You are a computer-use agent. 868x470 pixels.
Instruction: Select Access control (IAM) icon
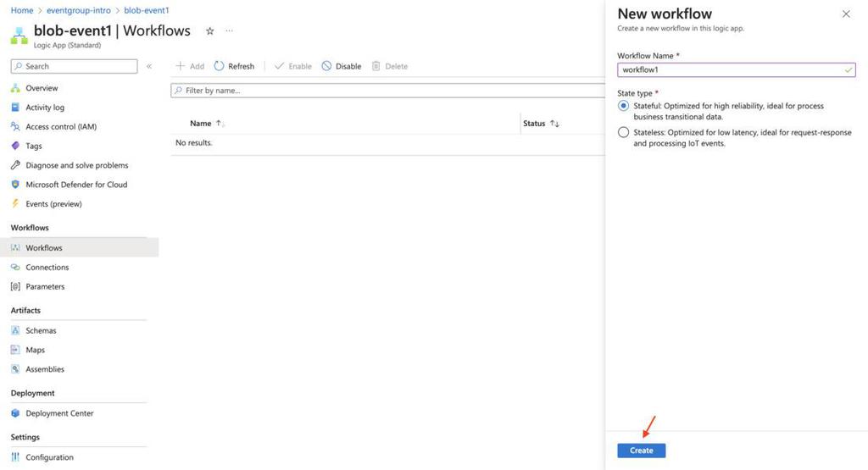coord(15,127)
